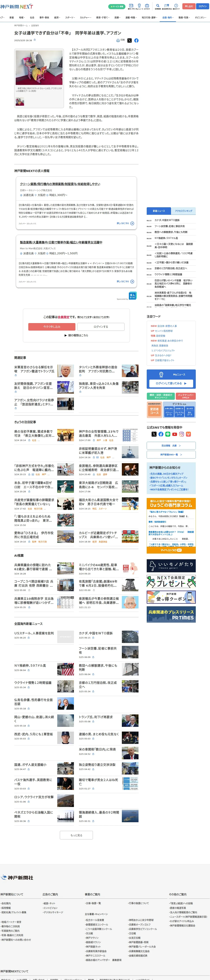This screenshot has width=210, height=980.
Task: Open クリーン業務 job listing title
Action: click(60, 184)
